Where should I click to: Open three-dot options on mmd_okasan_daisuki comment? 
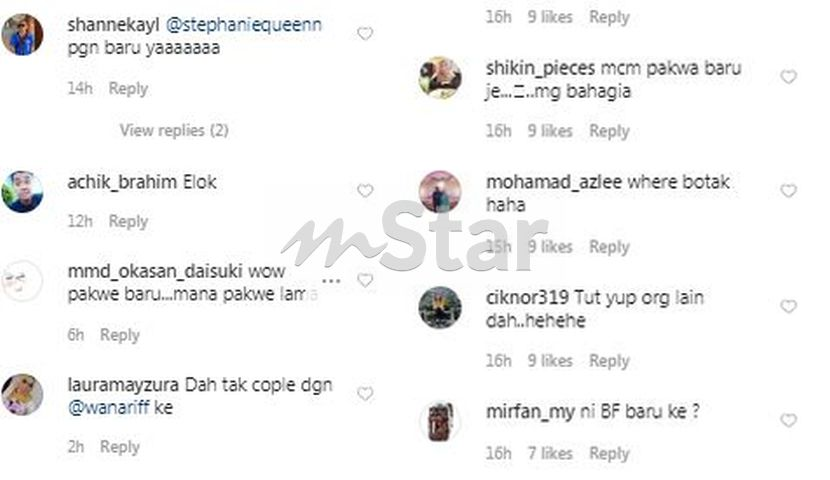click(331, 280)
